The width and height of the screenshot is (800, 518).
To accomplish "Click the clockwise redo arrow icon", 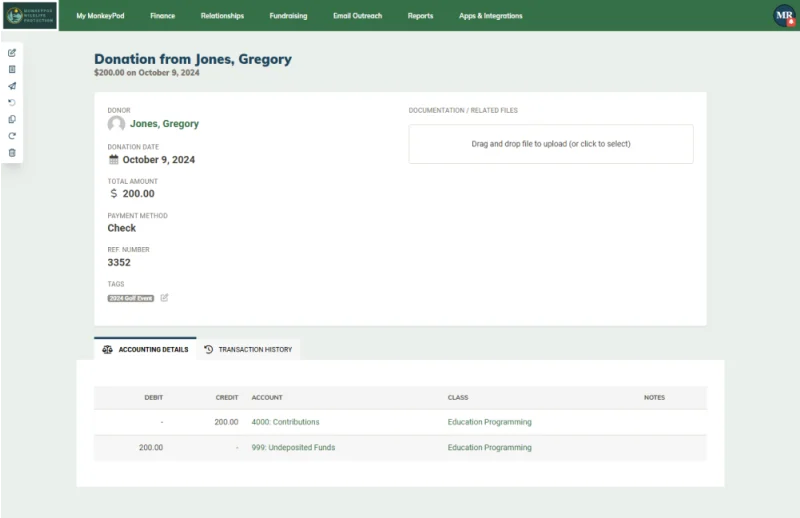I will (x=12, y=136).
